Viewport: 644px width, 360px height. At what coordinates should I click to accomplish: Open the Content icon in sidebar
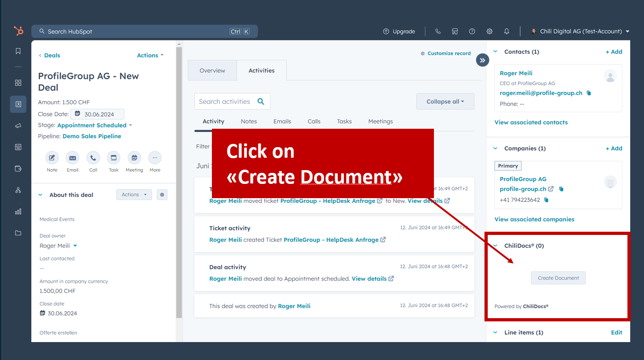(18, 147)
